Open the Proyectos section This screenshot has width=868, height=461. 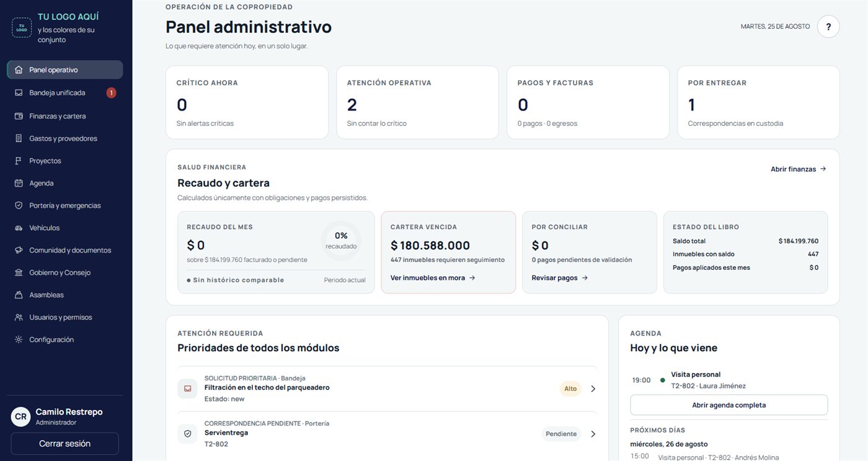[65, 161]
